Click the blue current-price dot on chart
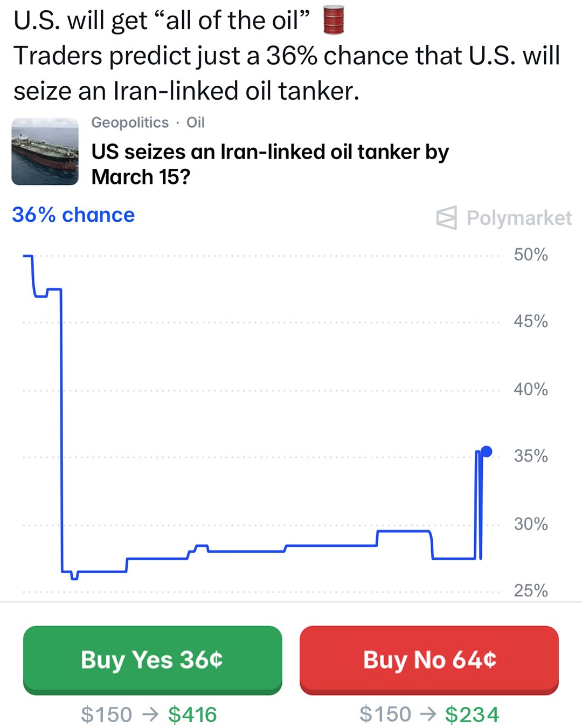This screenshot has height=728, width=582. [x=486, y=451]
